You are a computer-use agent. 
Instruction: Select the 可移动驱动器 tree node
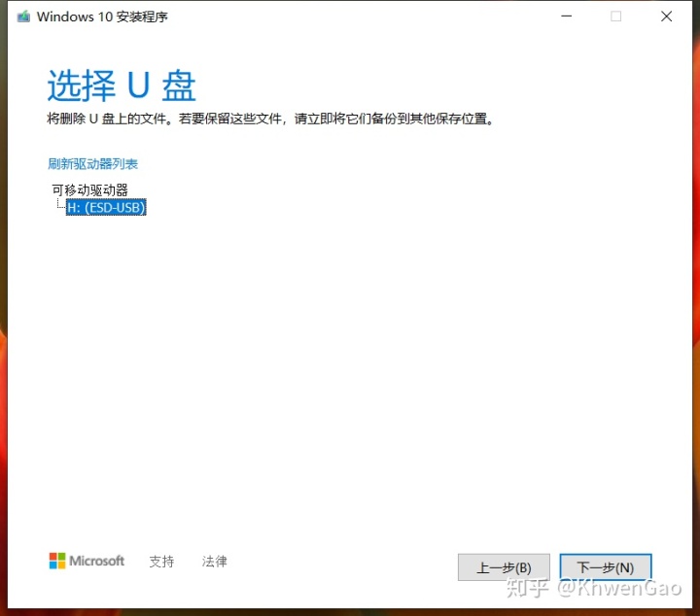pos(89,190)
